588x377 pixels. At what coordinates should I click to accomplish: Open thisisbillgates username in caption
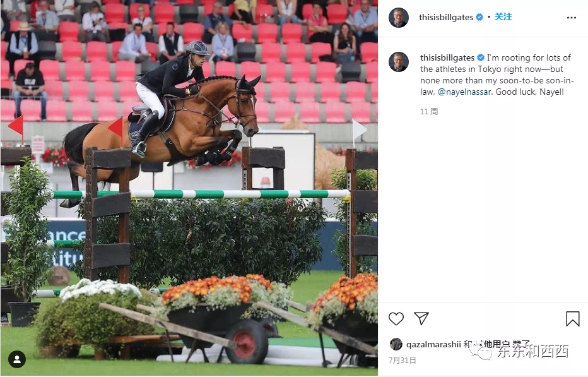click(447, 58)
